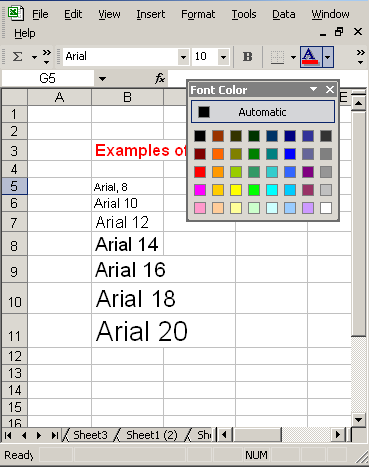Screen dimensions: 369x467
Task: Select column B header
Action: coord(127,97)
